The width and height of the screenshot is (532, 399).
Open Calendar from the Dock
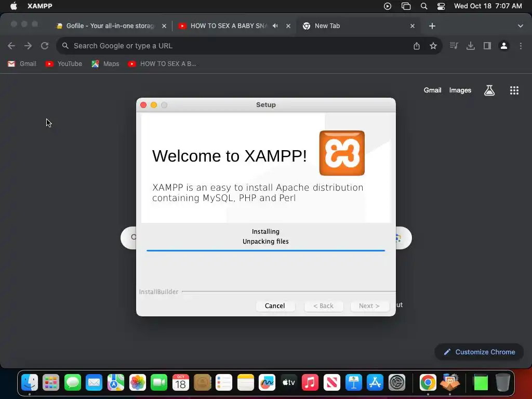[x=180, y=383]
